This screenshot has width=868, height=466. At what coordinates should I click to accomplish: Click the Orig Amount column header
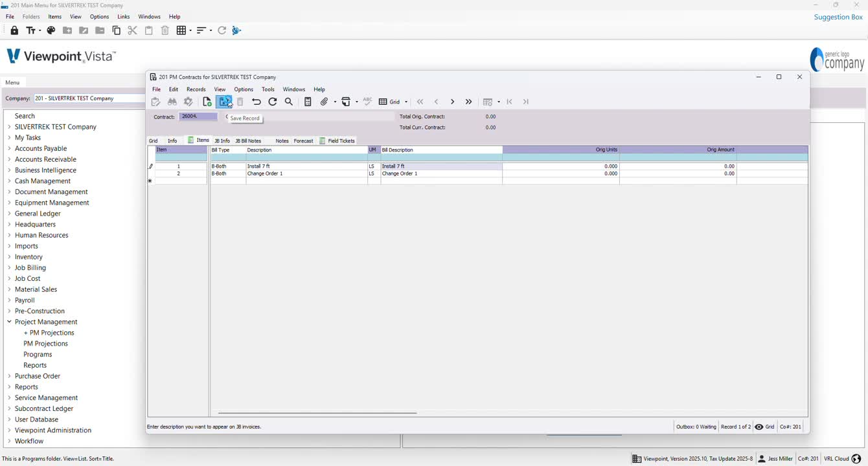(678, 150)
